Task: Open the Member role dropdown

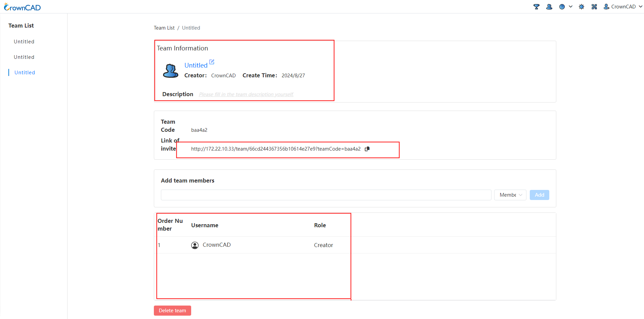Action: tap(510, 195)
